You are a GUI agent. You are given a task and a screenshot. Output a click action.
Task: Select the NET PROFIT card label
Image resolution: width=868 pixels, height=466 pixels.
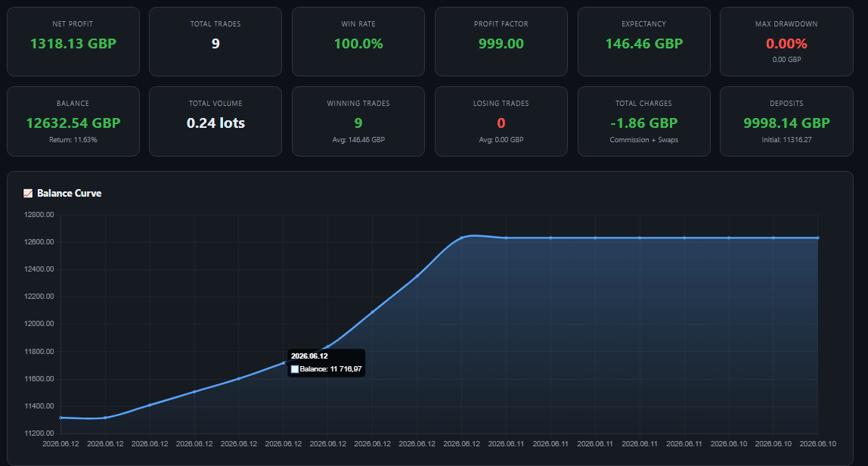(73, 23)
